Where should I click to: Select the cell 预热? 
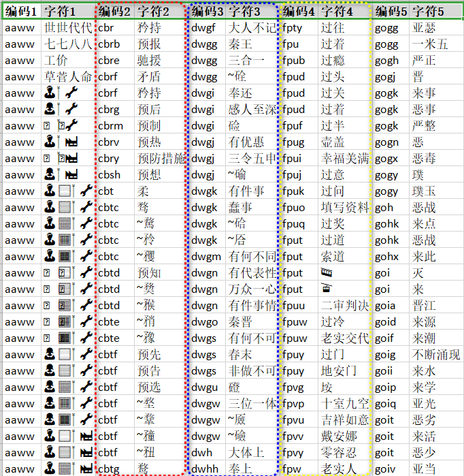[x=160, y=142]
